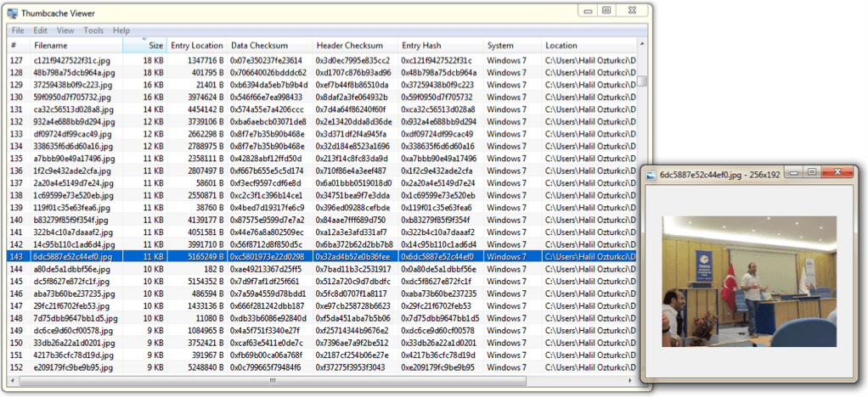The image size is (868, 397).
Task: Maximize the Thumbcache Viewer main window
Action: (x=606, y=10)
